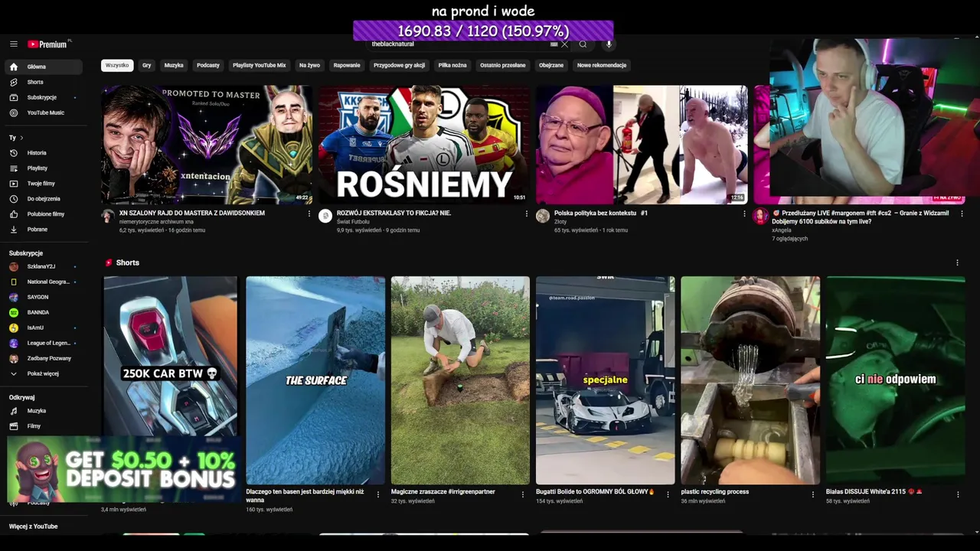This screenshot has width=980, height=551.
Task: Open options for Bugatti Bolide short
Action: click(x=668, y=495)
